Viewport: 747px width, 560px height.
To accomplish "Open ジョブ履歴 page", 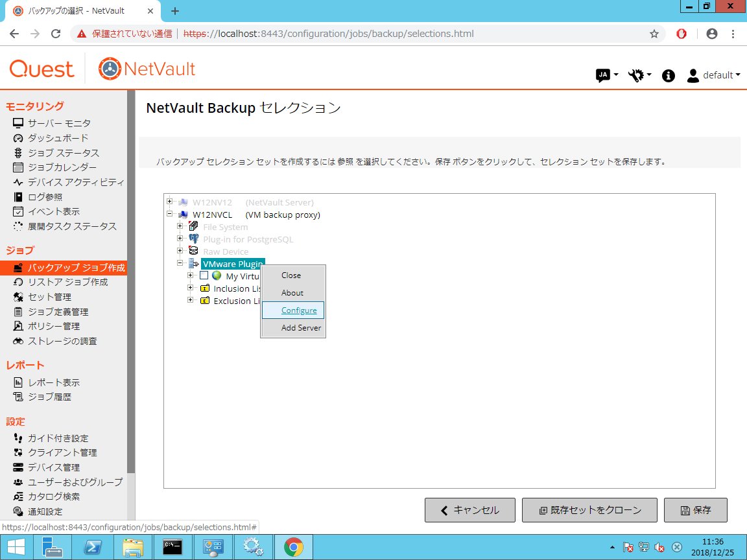I will pyautogui.click(x=49, y=397).
